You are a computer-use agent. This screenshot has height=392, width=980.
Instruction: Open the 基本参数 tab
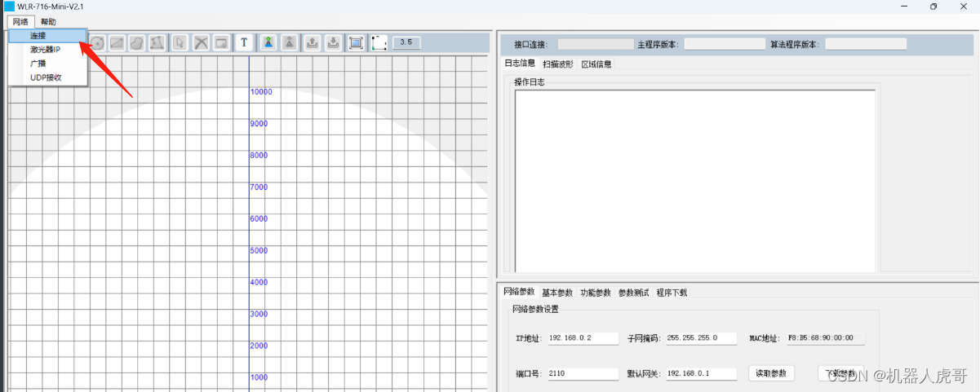pos(557,293)
